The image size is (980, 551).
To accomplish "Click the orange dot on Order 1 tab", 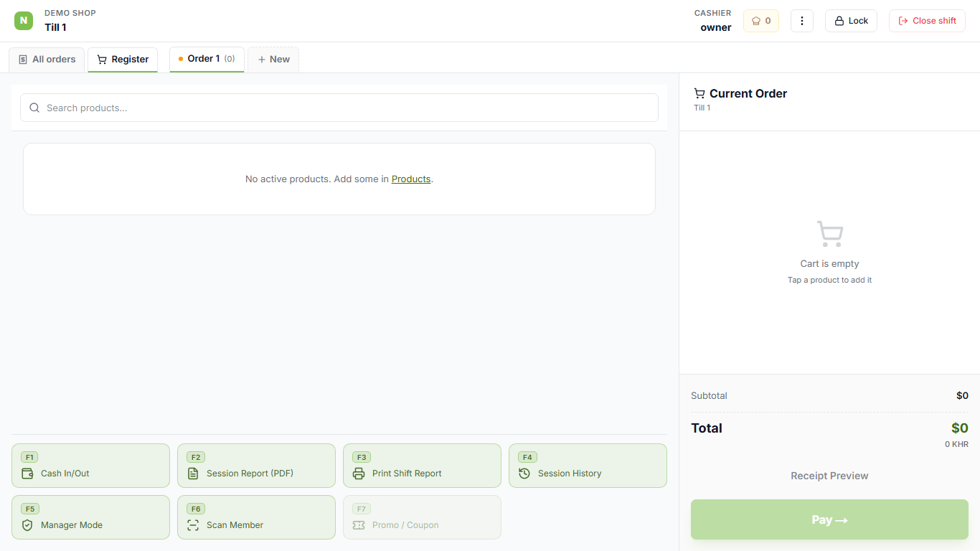I will [181, 59].
